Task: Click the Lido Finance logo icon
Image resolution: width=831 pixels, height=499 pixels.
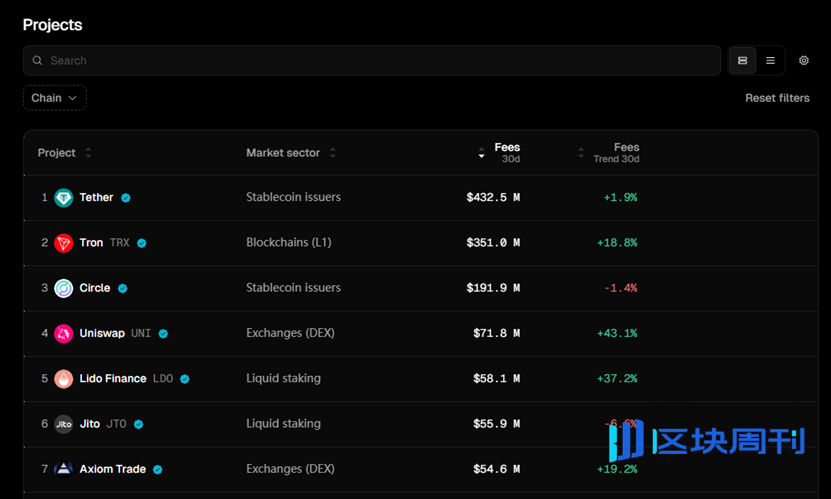Action: tap(64, 379)
